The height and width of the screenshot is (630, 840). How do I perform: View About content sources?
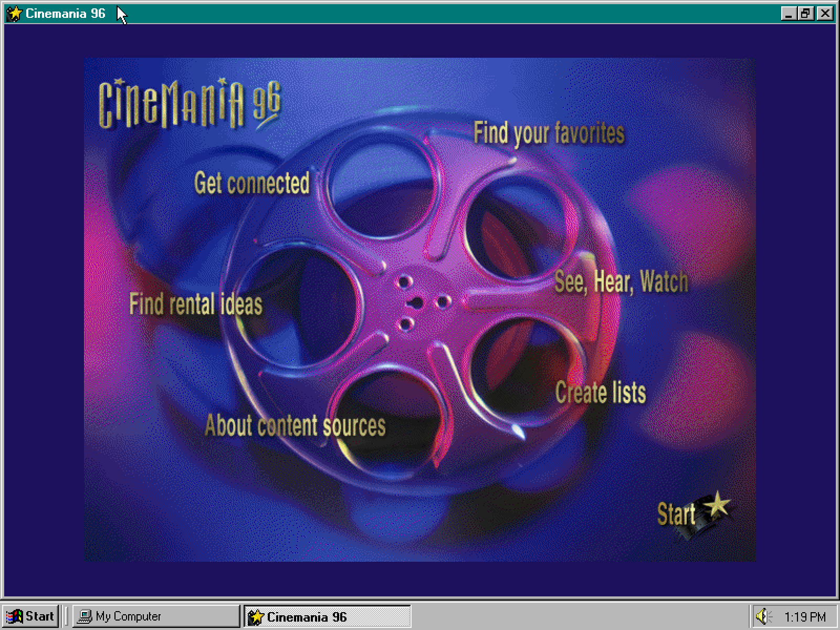295,425
